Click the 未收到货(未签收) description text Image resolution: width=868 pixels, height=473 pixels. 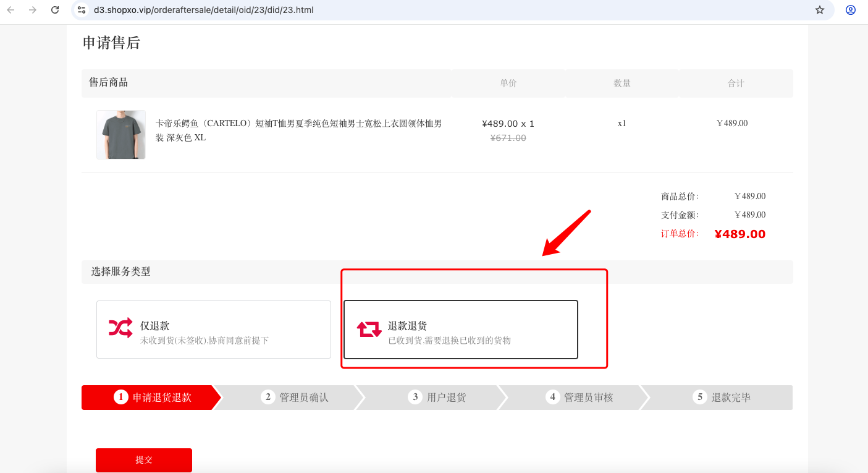pyautogui.click(x=204, y=341)
